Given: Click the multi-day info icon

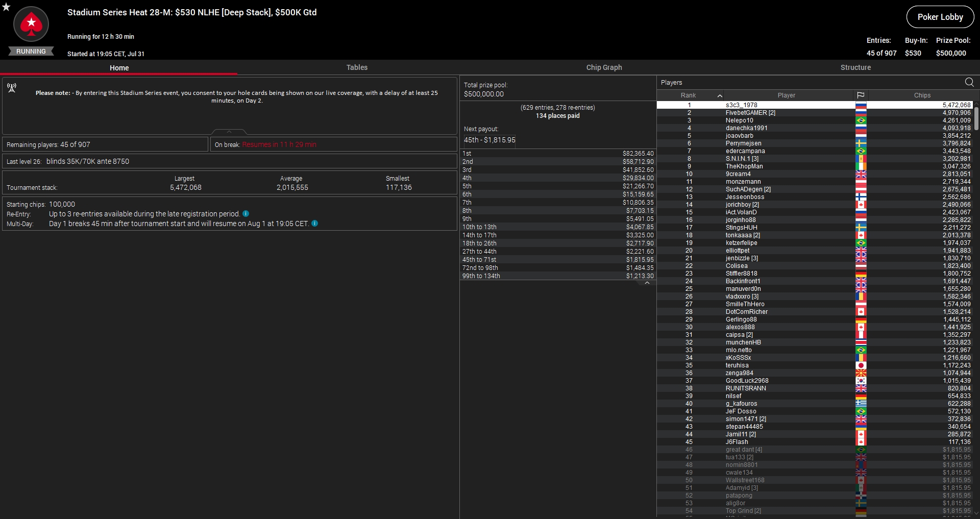Looking at the screenshot, I should [315, 224].
